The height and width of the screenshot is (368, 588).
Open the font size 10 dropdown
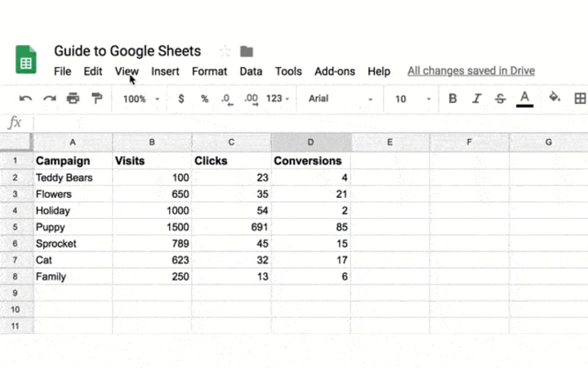412,99
